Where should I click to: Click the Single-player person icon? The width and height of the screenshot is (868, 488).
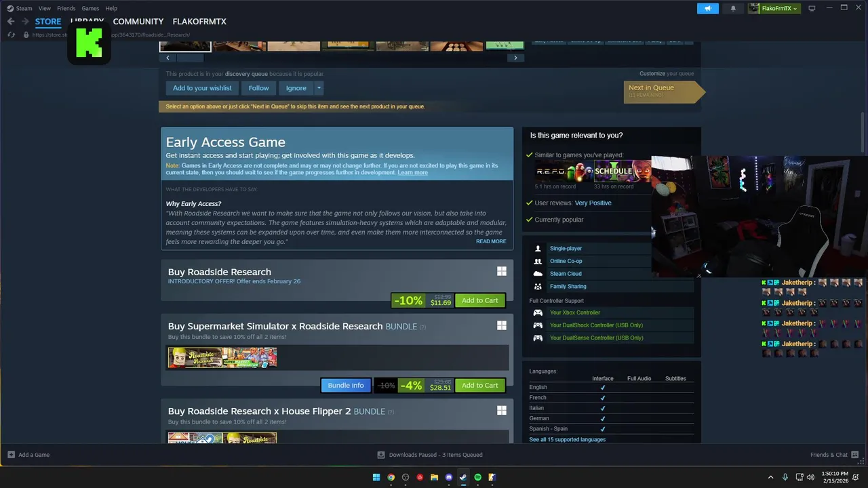click(x=538, y=249)
